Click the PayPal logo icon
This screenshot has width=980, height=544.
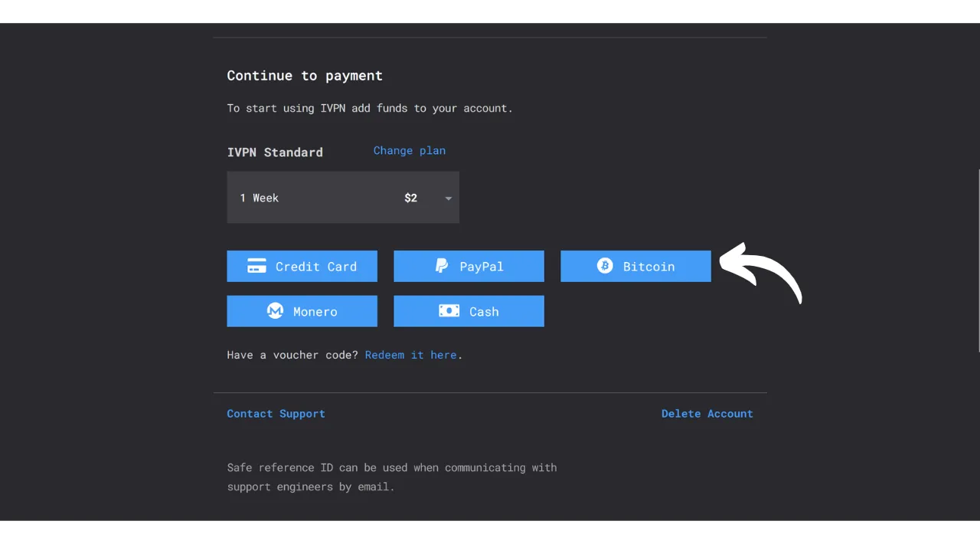(442, 266)
